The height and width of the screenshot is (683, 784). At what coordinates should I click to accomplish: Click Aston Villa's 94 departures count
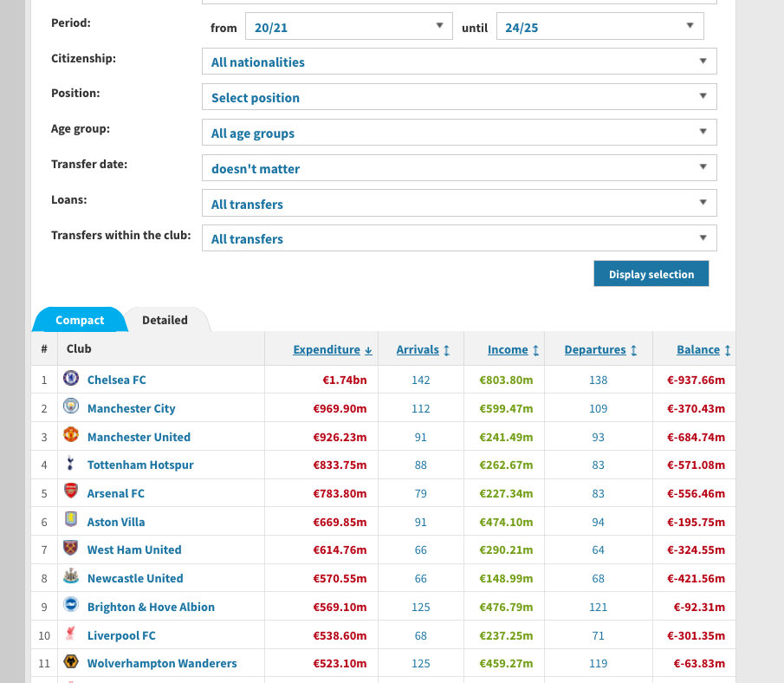tap(598, 523)
